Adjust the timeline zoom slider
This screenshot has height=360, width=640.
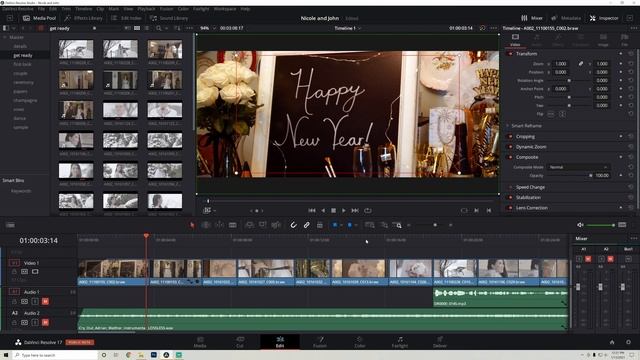(429, 225)
